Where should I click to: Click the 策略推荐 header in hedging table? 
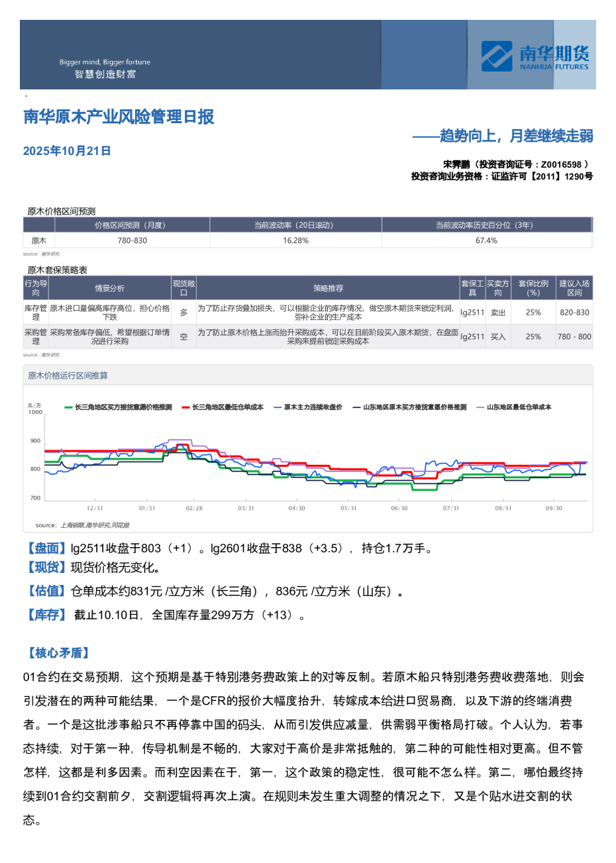click(x=328, y=288)
